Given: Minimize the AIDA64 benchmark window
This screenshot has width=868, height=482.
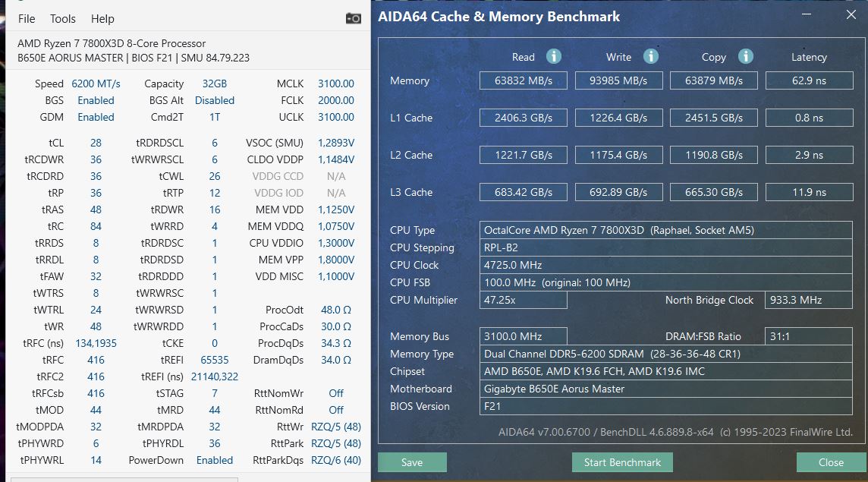Looking at the screenshot, I should 807,15.
